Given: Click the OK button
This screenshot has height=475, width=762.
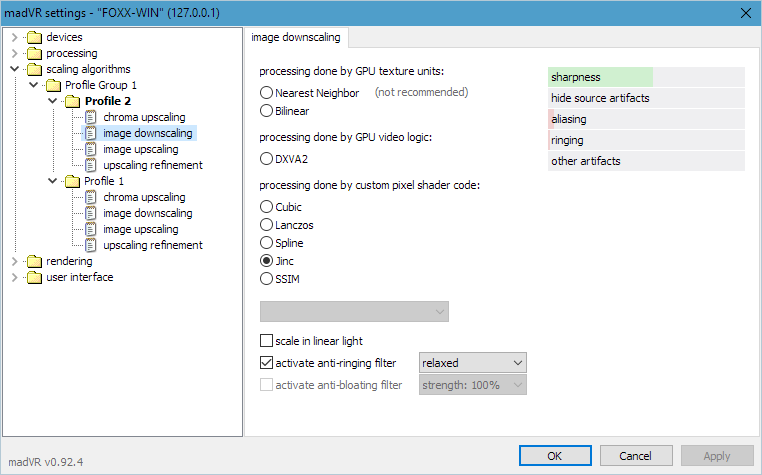Looking at the screenshot, I should click(x=555, y=456).
